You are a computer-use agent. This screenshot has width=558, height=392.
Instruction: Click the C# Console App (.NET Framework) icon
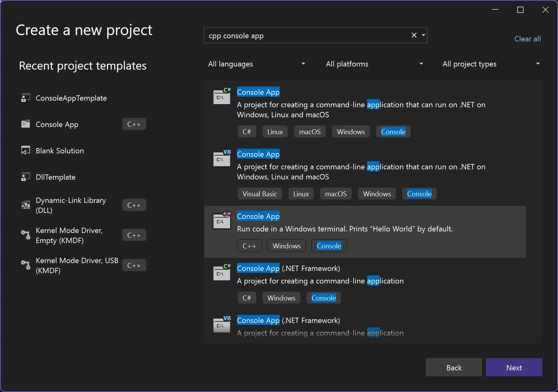[x=222, y=272]
